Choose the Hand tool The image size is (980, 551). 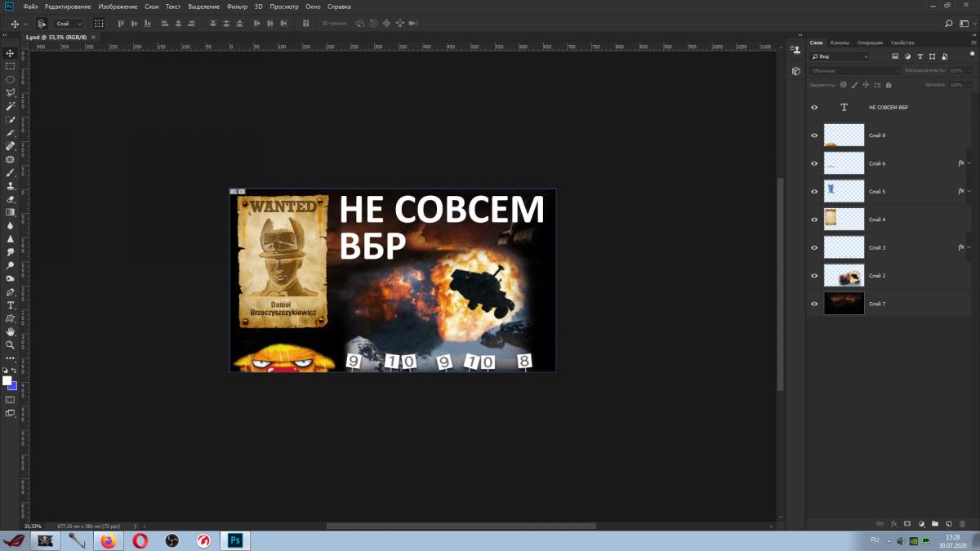click(11, 331)
